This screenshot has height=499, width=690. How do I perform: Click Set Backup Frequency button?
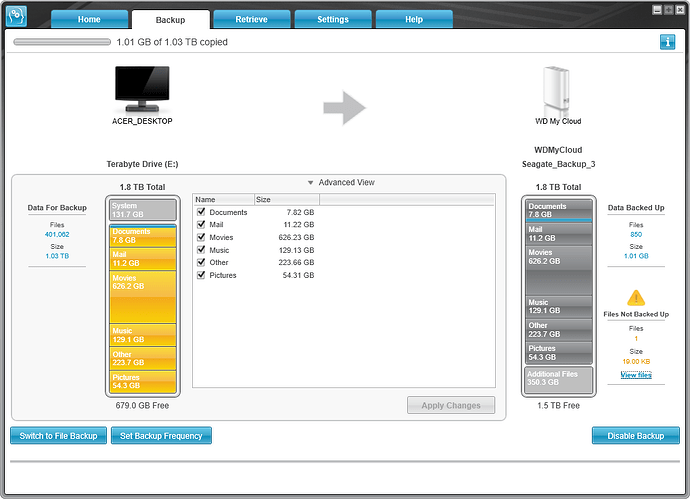[x=161, y=436]
